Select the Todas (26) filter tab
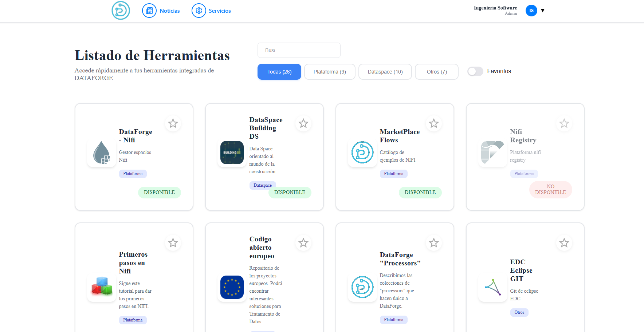644x332 pixels. pos(279,72)
